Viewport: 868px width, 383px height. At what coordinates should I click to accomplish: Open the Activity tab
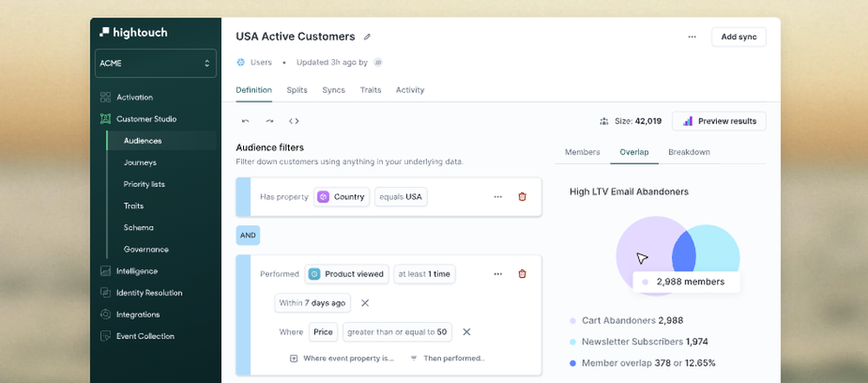click(410, 89)
